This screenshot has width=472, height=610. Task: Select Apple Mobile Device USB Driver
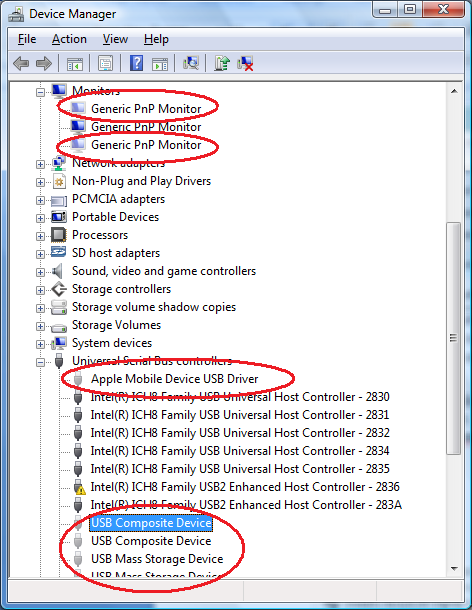tap(174, 379)
